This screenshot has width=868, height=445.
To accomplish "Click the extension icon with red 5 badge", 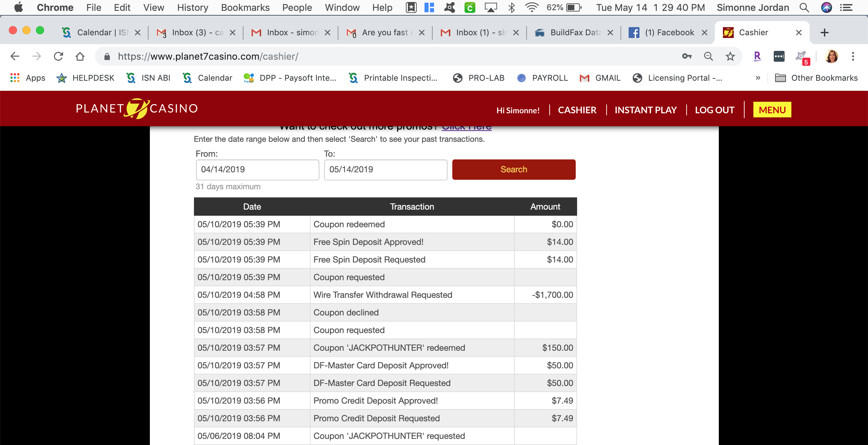I will pyautogui.click(x=803, y=58).
